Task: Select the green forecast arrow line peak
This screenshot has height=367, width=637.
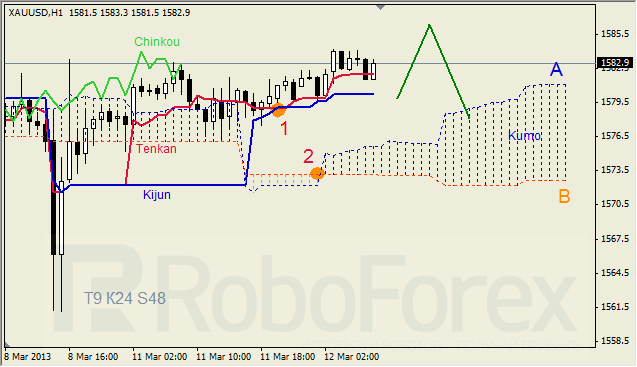Action: [x=429, y=25]
